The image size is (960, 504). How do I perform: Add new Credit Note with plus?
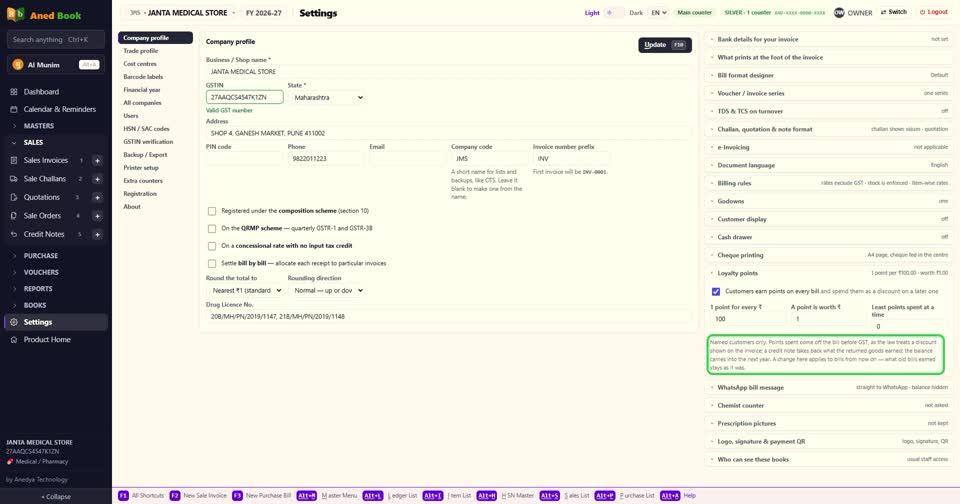pos(97,234)
